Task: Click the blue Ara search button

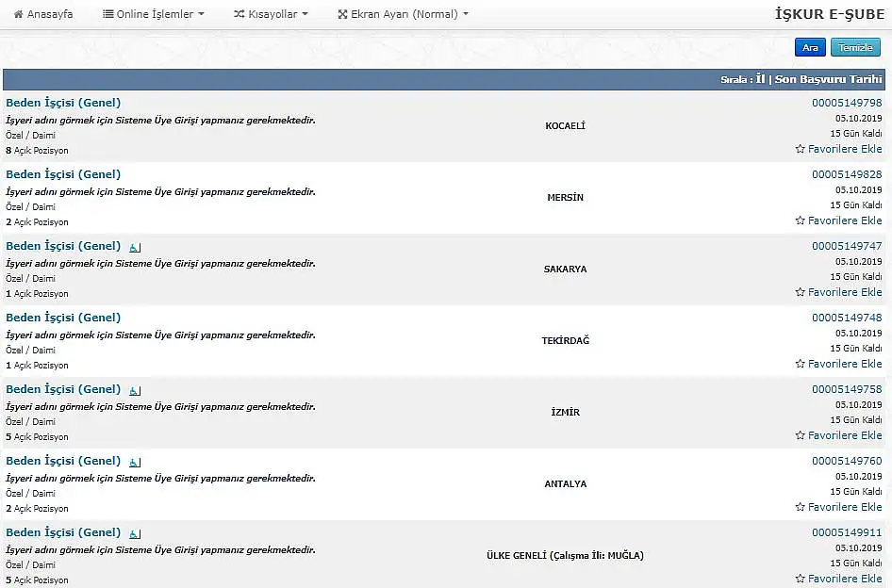Action: pos(810,48)
